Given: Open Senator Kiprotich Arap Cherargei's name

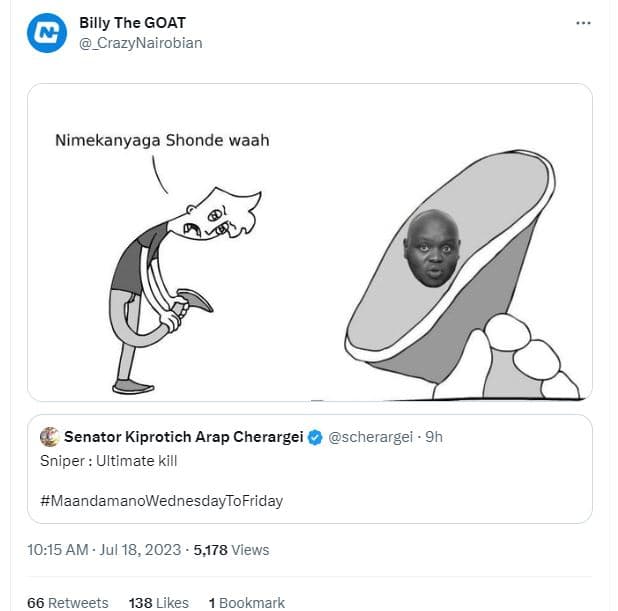Looking at the screenshot, I should [x=183, y=437].
